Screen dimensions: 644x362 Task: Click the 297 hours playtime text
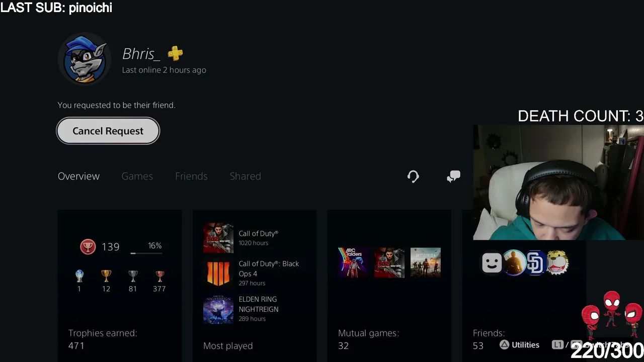252,283
